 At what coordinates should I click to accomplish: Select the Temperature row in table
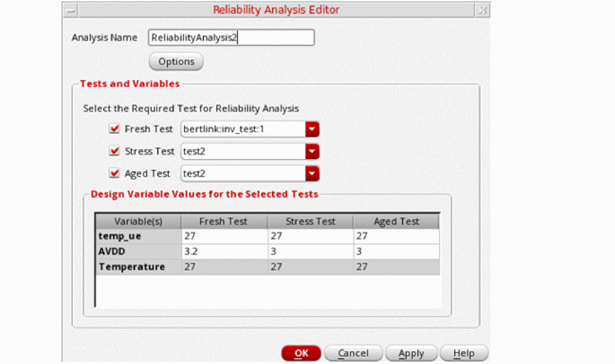pyautogui.click(x=268, y=267)
